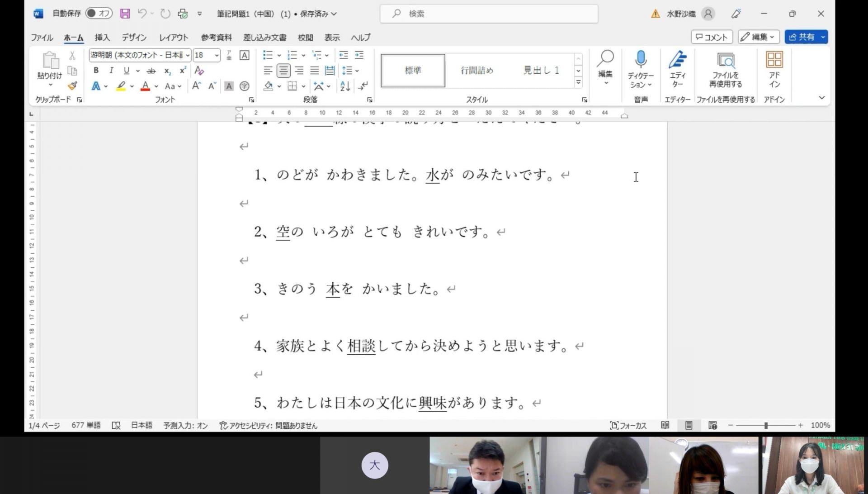Click the コメント button
The width and height of the screenshot is (868, 494).
click(712, 37)
